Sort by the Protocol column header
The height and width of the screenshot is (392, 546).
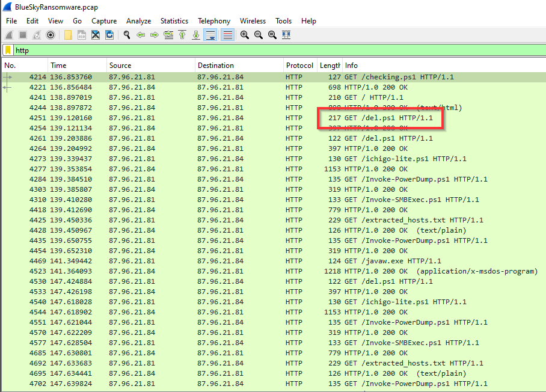(299, 66)
